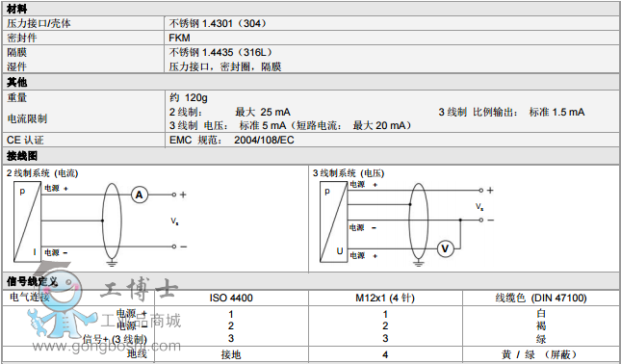Select the weight value 约 120g

coord(189,97)
